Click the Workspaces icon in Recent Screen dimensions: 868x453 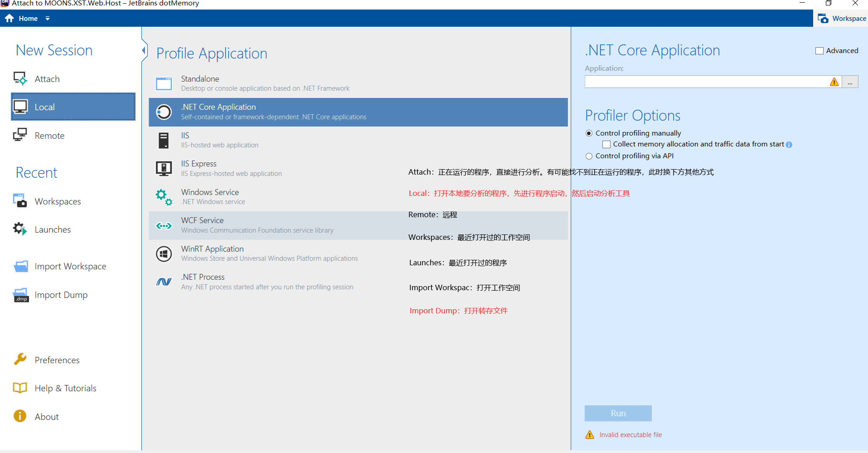20,201
